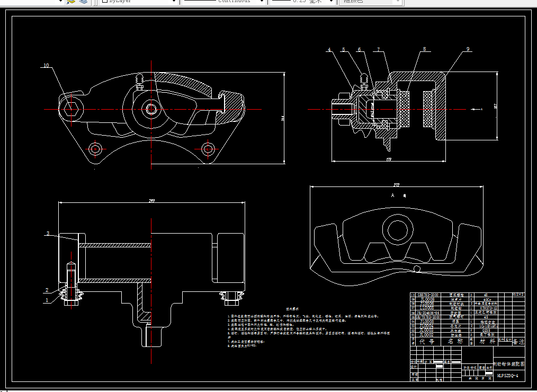Image resolution: width=537 pixels, height=392 pixels.
Task: Select balloon number 6 in the section view
Action: [x=359, y=49]
